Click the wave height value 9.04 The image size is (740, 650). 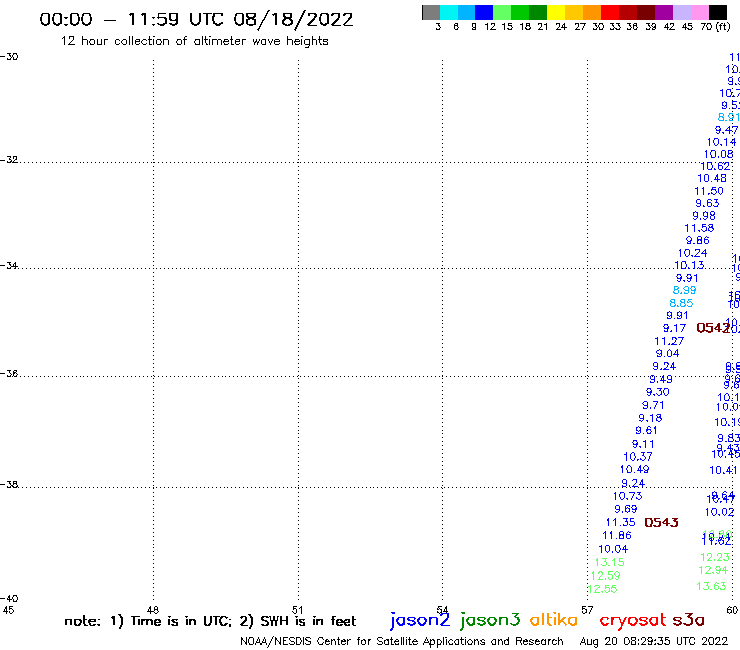pos(667,353)
